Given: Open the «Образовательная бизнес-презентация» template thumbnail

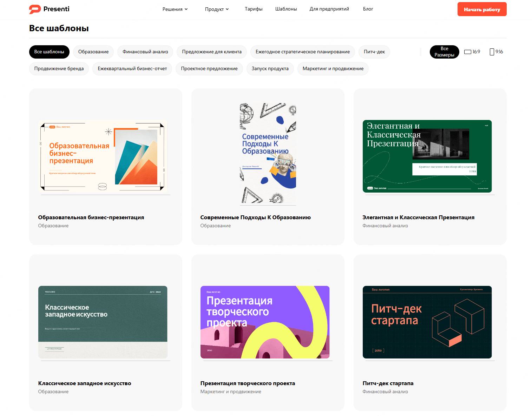Looking at the screenshot, I should (x=103, y=156).
